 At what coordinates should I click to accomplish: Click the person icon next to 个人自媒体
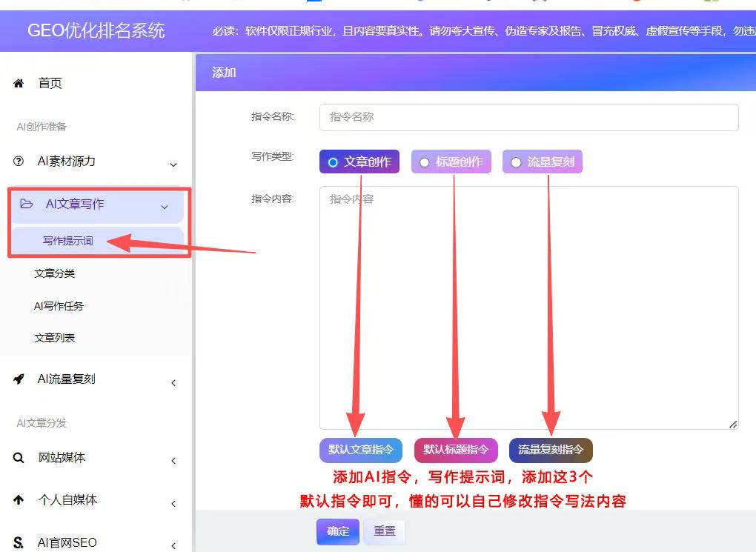pos(18,500)
